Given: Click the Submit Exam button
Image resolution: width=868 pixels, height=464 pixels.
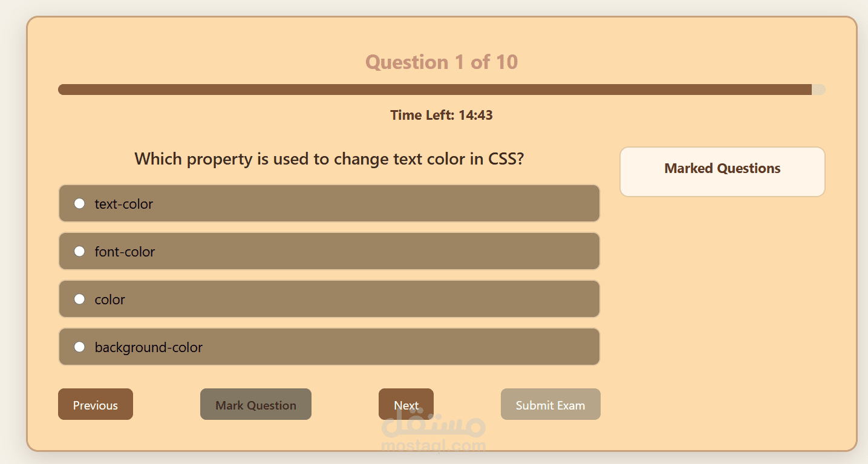Looking at the screenshot, I should pyautogui.click(x=550, y=404).
